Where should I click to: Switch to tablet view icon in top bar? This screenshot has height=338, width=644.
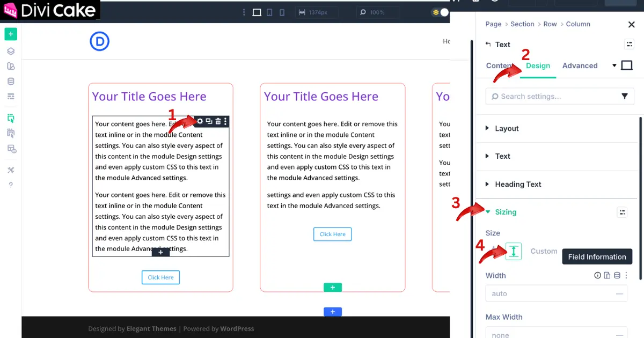coord(269,12)
